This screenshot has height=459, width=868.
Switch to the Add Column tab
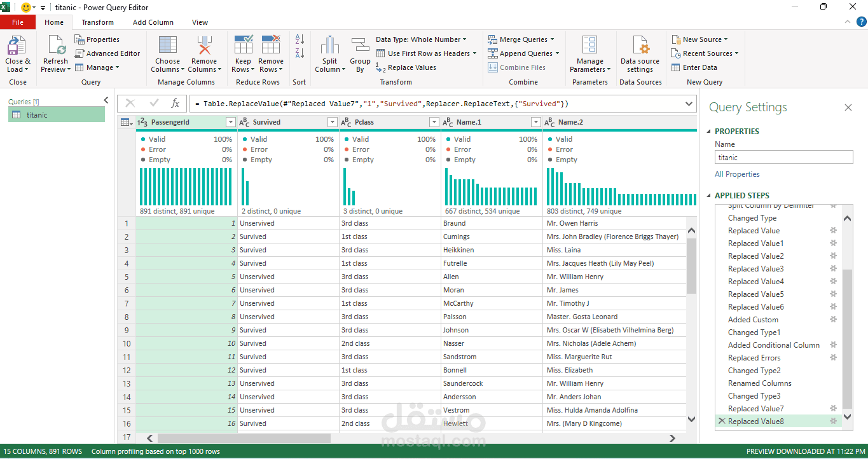153,22
